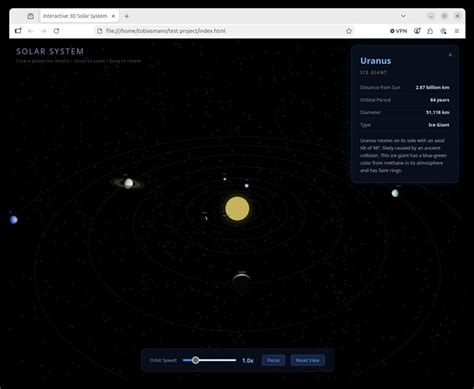Close the Uranus info panel
The width and height of the screenshot is (474, 389).
[450, 55]
